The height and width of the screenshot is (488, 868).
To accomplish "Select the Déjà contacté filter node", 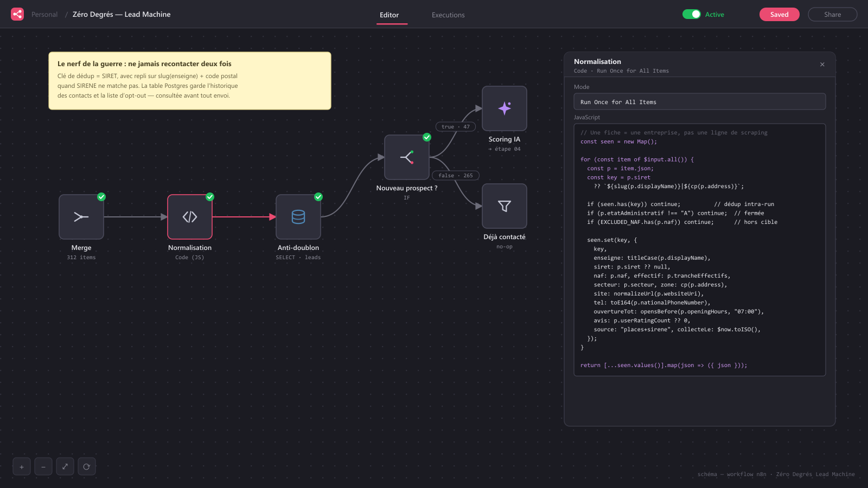I will coord(505,206).
